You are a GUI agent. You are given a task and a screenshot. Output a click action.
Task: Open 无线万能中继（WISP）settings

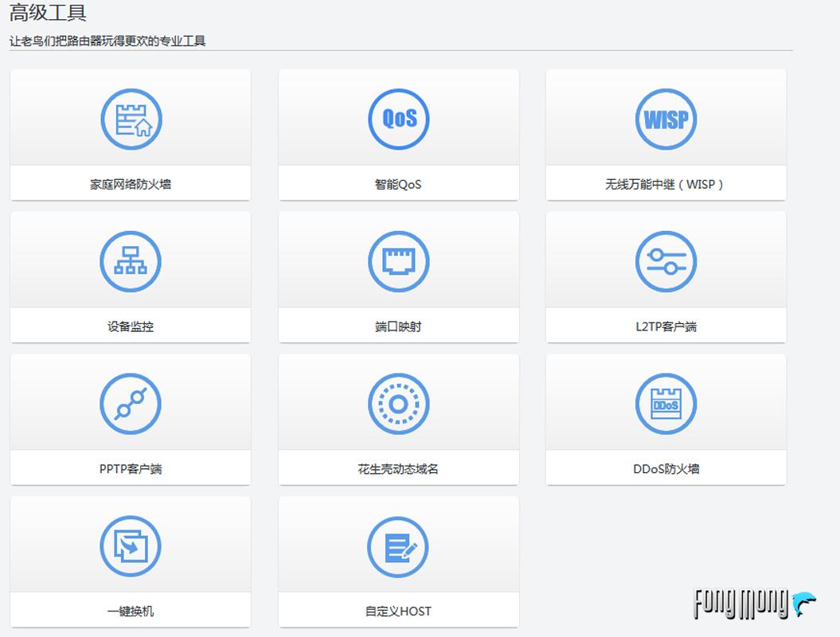[666, 184]
